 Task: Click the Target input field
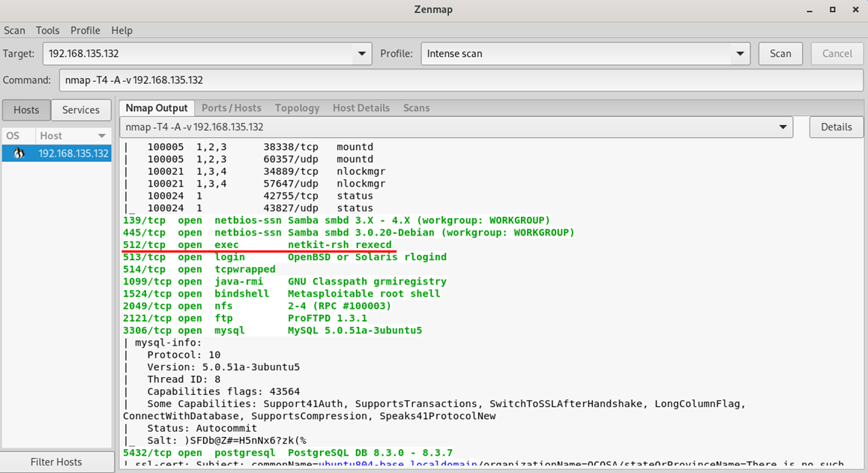pyautogui.click(x=198, y=54)
